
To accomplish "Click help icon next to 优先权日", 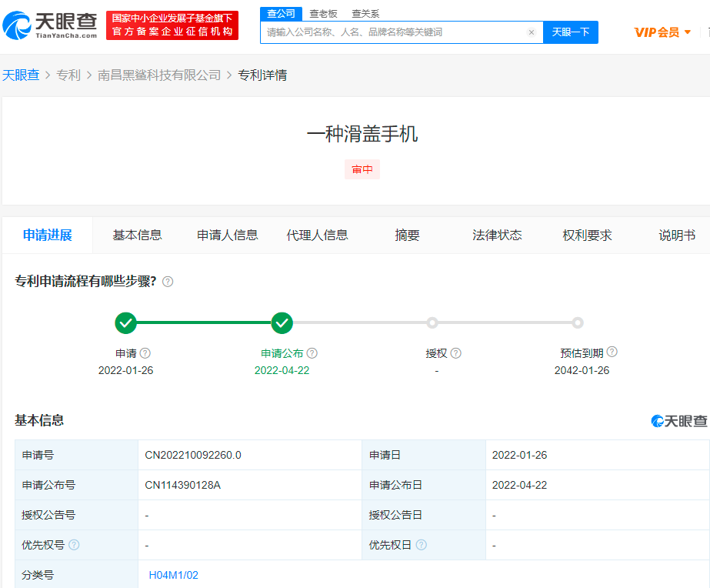I will point(421,544).
